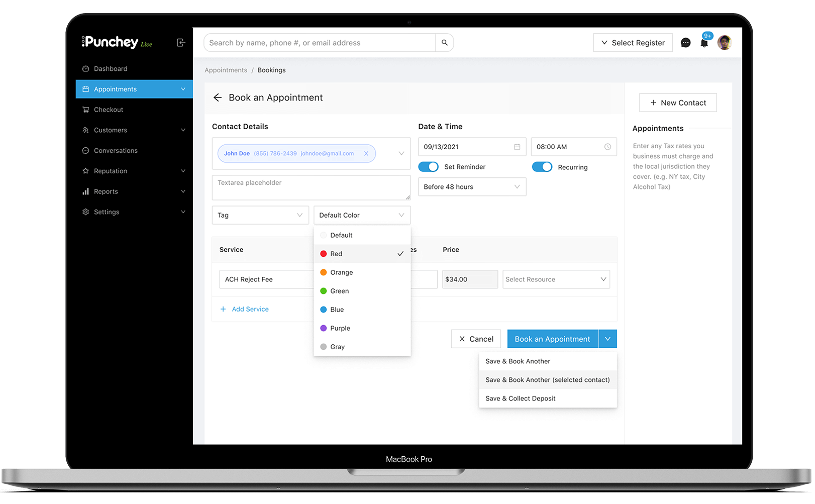This screenshot has height=504, width=815.
Task: Toggle the Recurring switch
Action: tap(542, 167)
